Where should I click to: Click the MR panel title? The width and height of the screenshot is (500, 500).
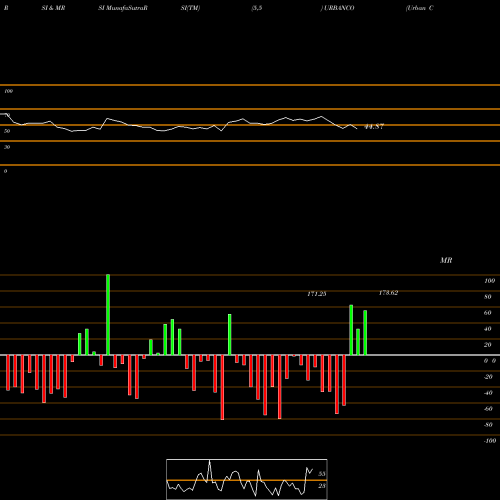tap(446, 260)
